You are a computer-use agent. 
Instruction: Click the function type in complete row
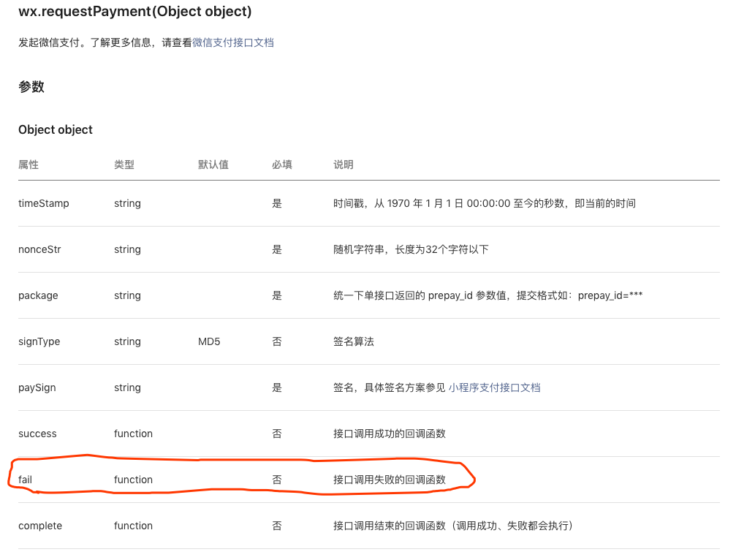tap(133, 526)
